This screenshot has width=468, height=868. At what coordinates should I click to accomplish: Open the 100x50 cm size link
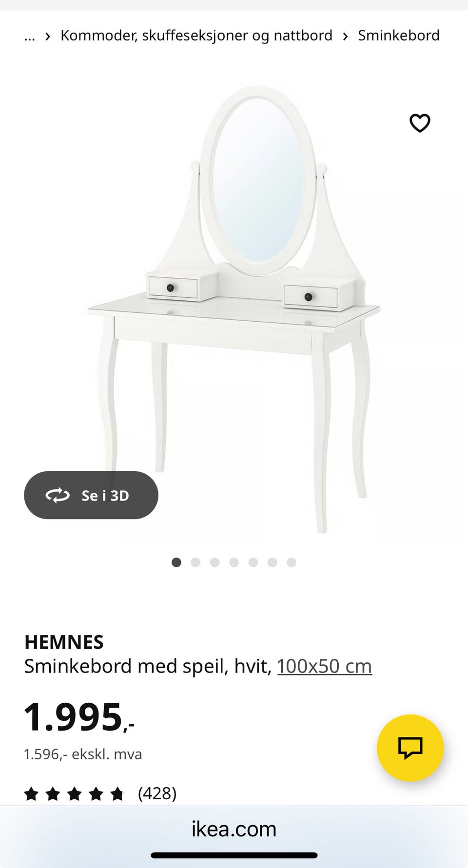pos(325,666)
